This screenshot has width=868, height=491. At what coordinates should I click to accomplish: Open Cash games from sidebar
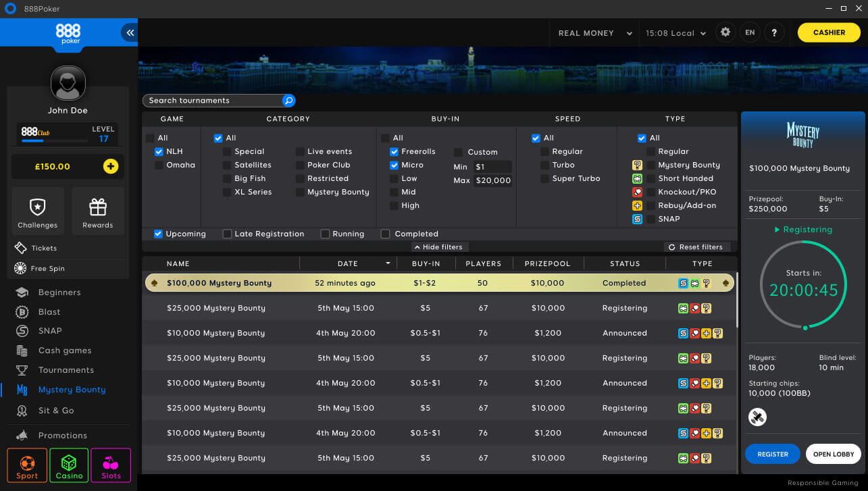coord(64,351)
